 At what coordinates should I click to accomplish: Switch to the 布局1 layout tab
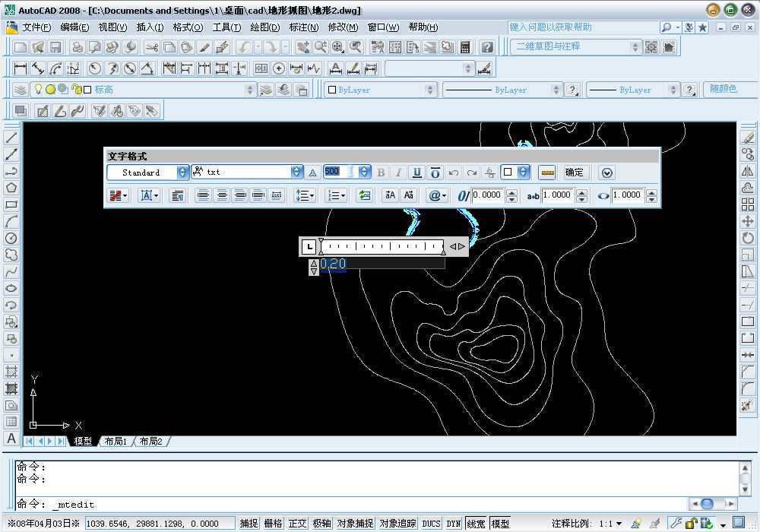pyautogui.click(x=115, y=442)
